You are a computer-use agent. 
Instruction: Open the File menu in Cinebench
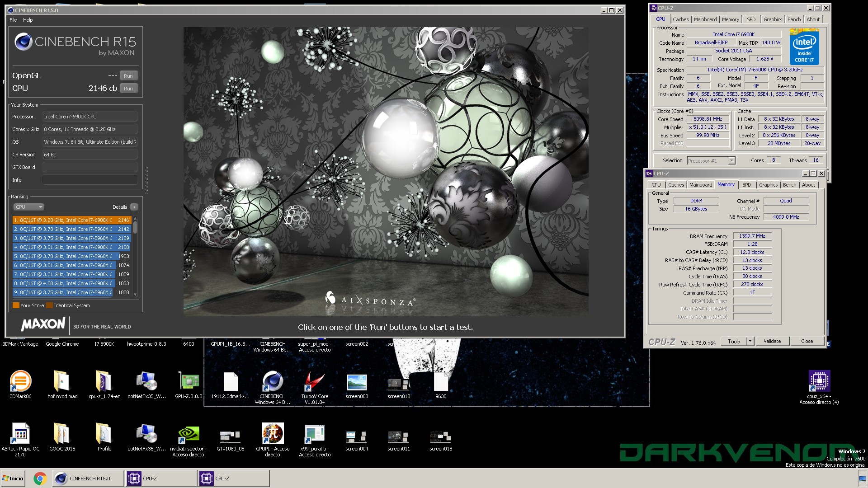[13, 20]
